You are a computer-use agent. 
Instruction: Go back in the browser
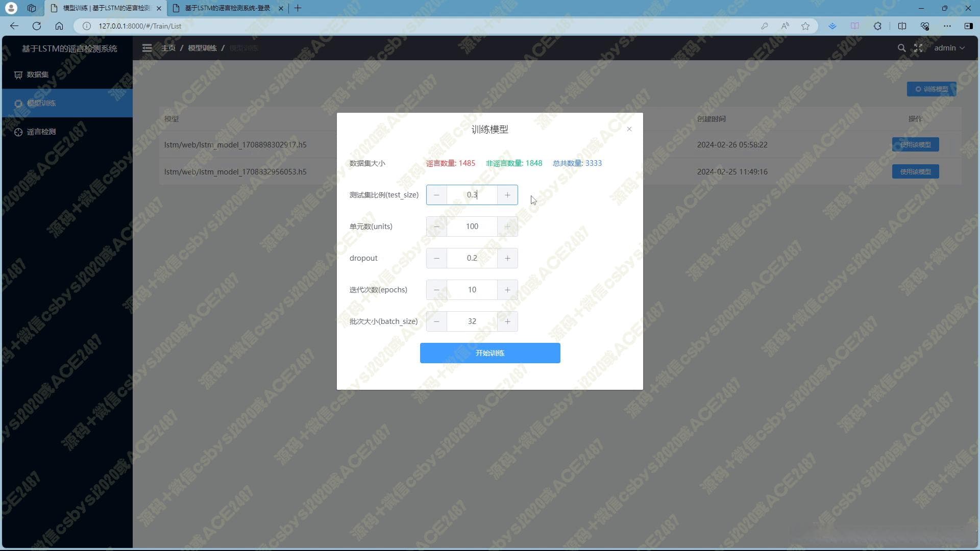[14, 26]
